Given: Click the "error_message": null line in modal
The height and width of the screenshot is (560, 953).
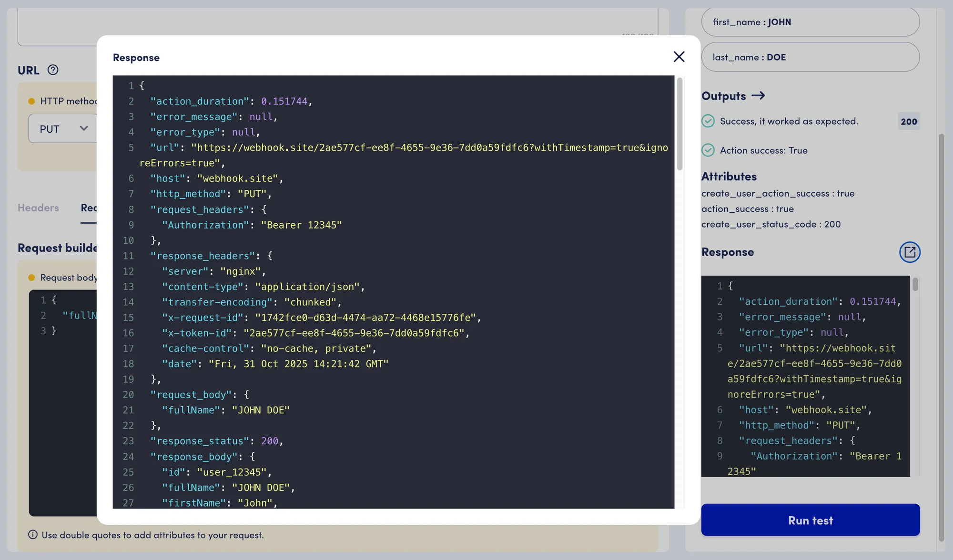Looking at the screenshot, I should pos(214,117).
